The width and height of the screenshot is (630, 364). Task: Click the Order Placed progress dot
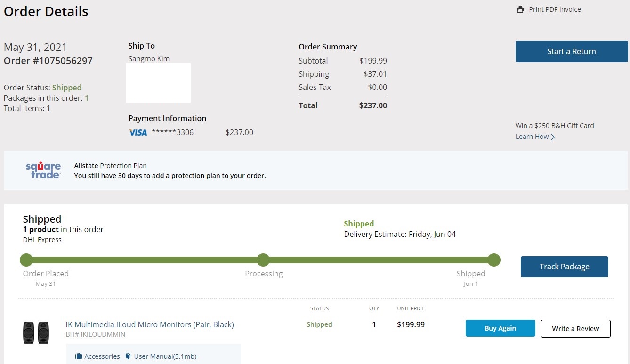(x=26, y=260)
